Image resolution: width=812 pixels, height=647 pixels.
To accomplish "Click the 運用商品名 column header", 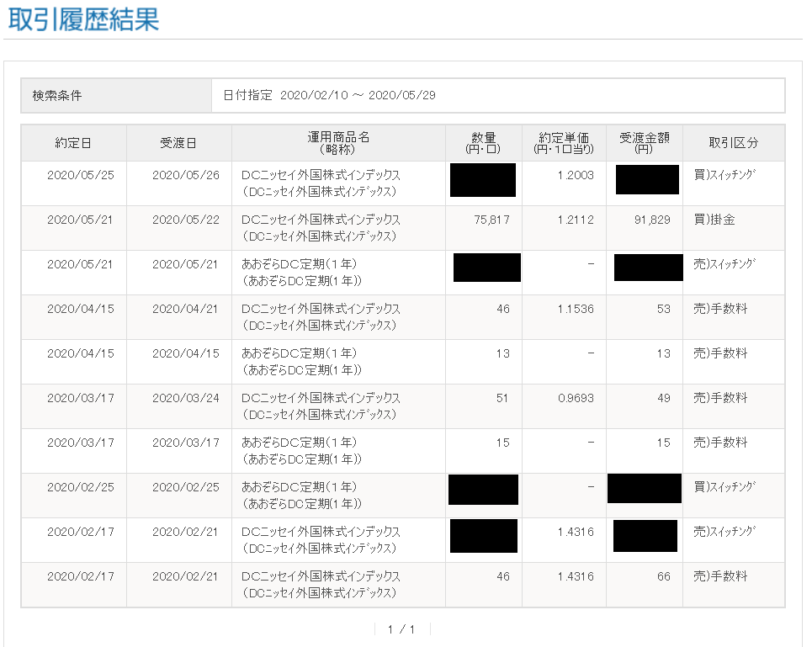I will [338, 143].
